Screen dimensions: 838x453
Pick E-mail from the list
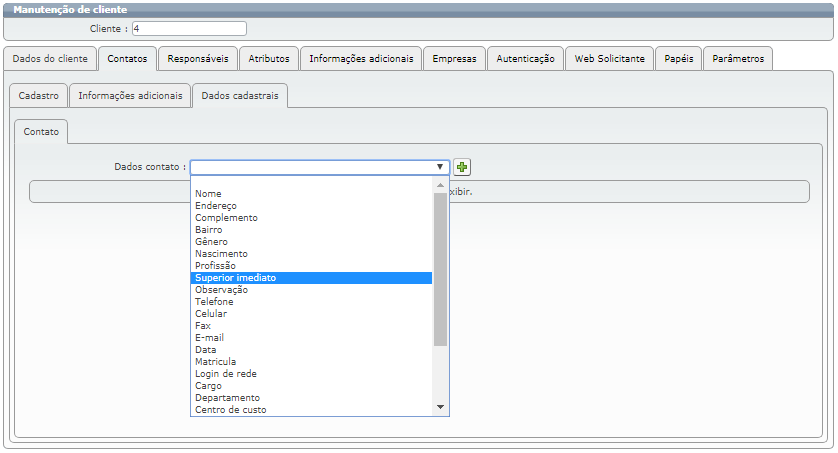pos(311,338)
